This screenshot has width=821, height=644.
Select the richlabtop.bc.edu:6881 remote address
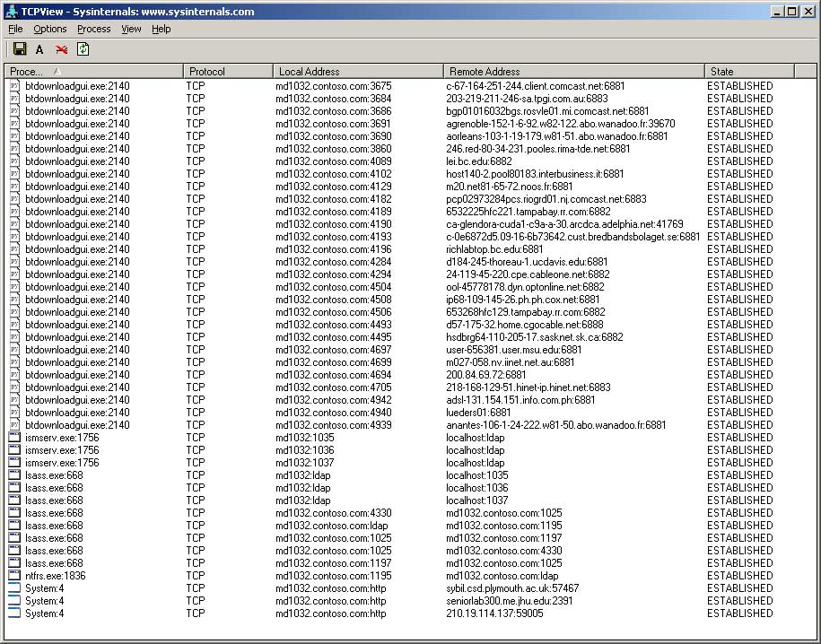click(494, 249)
